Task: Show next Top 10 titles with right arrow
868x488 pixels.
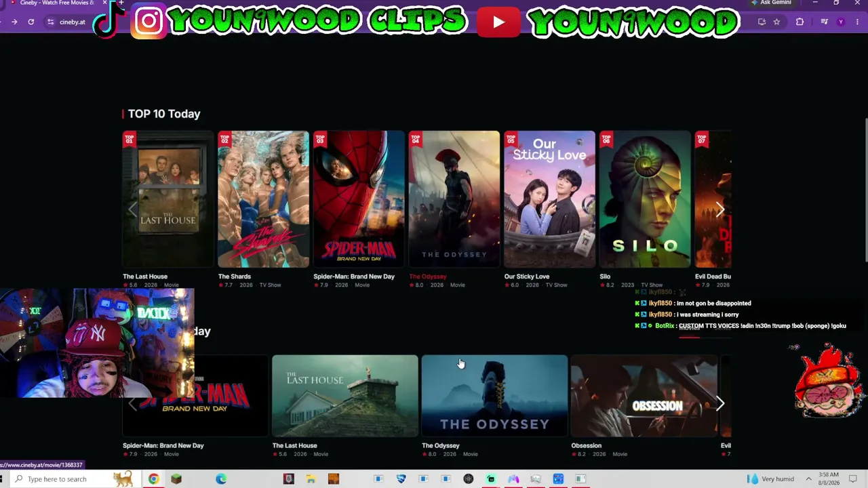Action: pyautogui.click(x=719, y=210)
